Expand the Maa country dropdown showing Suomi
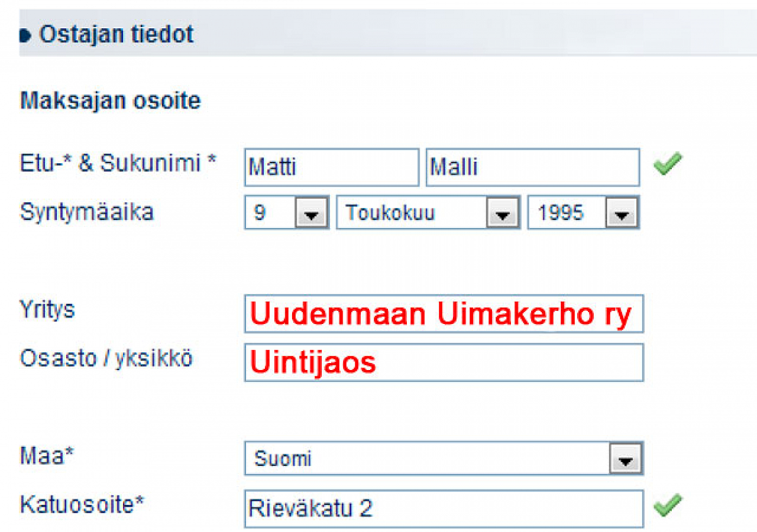Screen dimensions: 757x532 tap(444, 458)
